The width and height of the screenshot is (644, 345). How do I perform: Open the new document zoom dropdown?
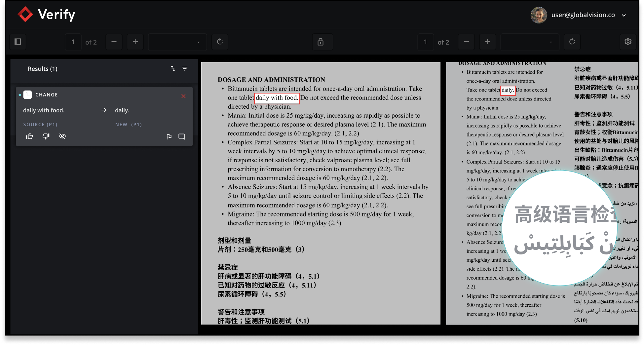click(530, 42)
